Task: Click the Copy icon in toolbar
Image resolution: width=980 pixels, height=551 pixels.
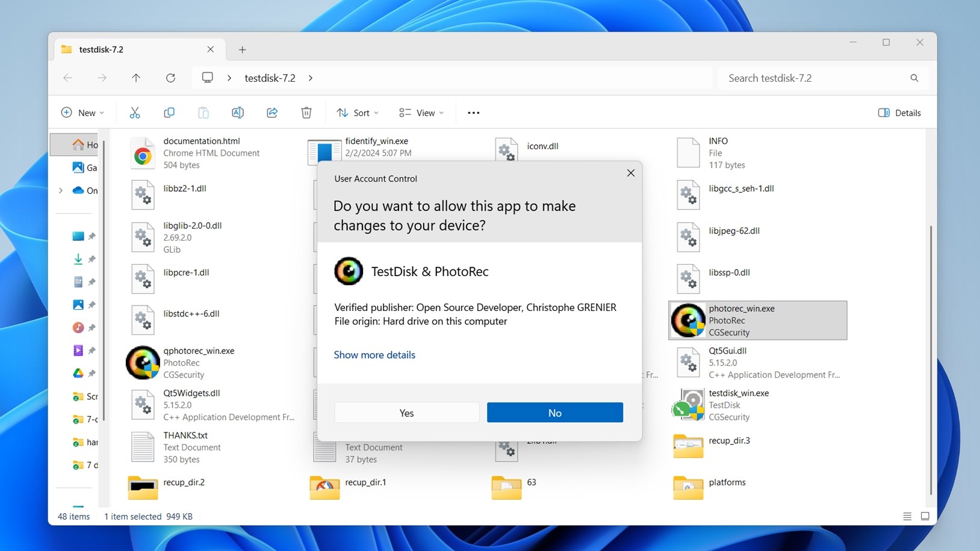Action: (x=169, y=112)
